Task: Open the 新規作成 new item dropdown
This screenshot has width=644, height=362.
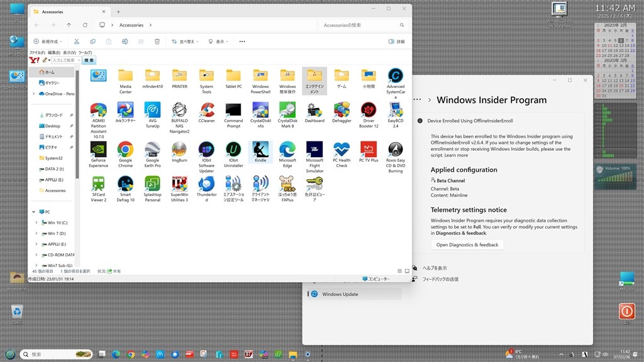Action: coord(48,41)
